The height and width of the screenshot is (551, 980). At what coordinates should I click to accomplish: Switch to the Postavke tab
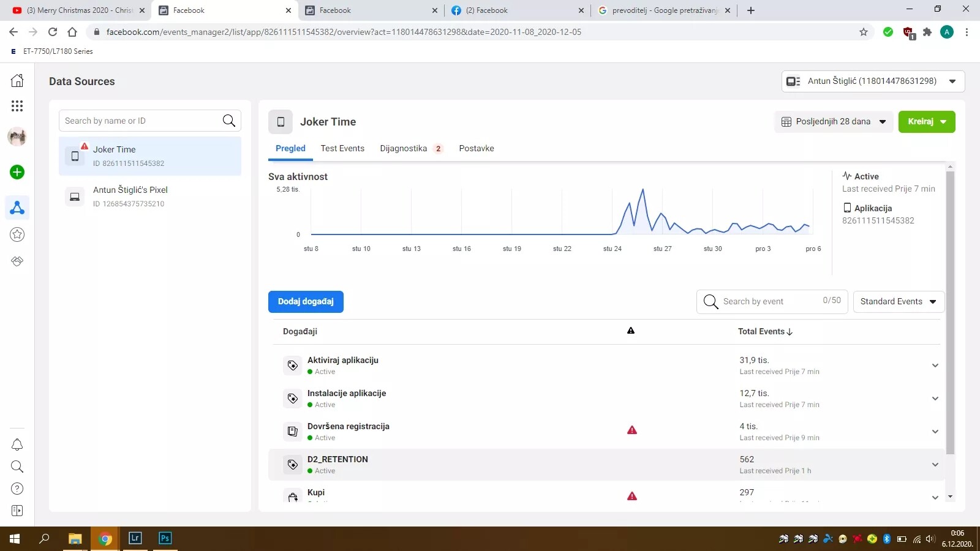tap(477, 148)
